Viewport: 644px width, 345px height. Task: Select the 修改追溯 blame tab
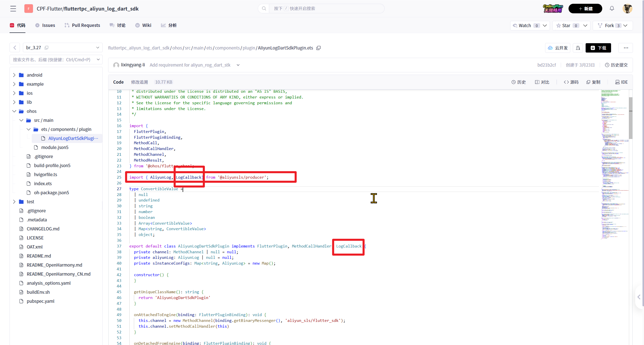139,82
